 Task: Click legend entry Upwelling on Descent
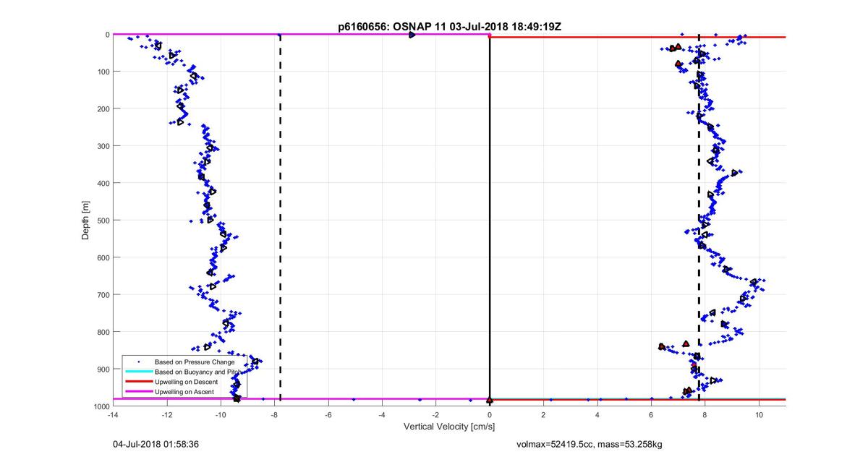tap(187, 382)
